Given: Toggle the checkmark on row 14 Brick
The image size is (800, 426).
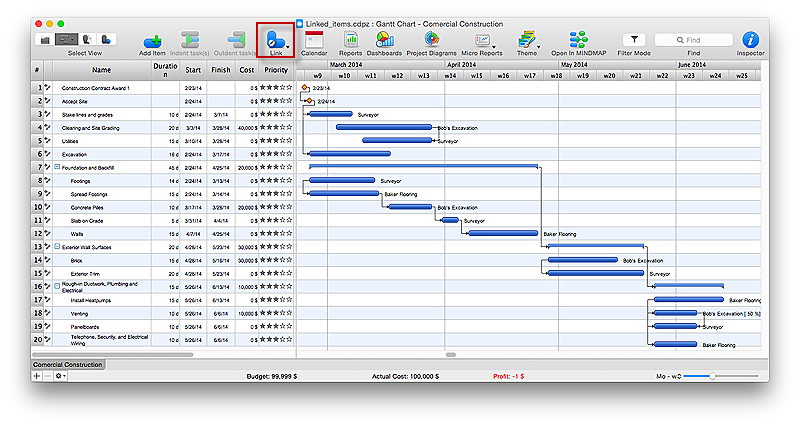Looking at the screenshot, I should tap(47, 259).
